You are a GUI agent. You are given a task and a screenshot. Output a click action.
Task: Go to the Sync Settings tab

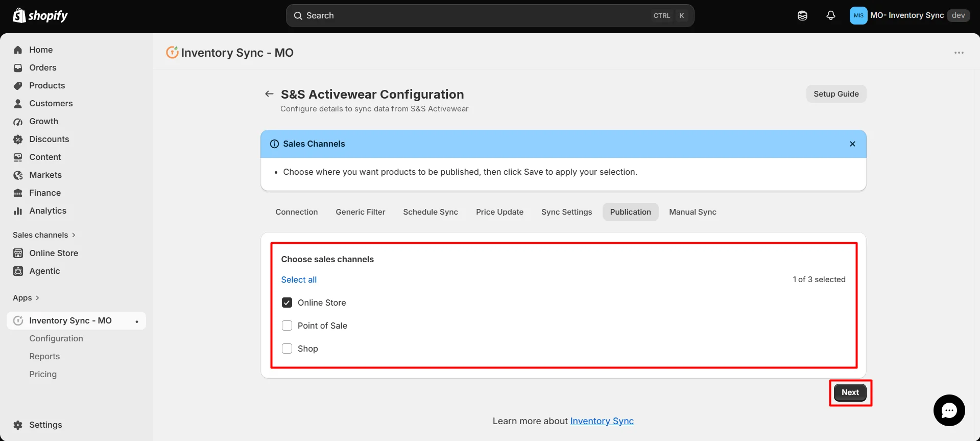click(x=567, y=212)
